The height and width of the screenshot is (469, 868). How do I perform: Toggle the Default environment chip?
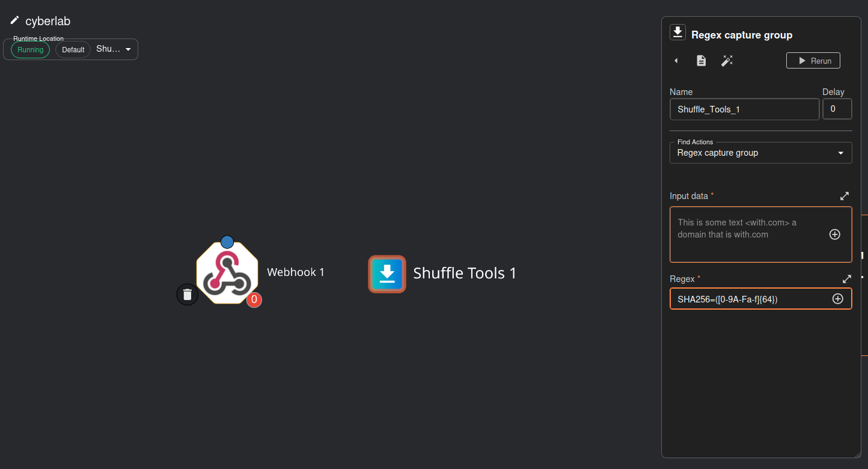(x=73, y=50)
